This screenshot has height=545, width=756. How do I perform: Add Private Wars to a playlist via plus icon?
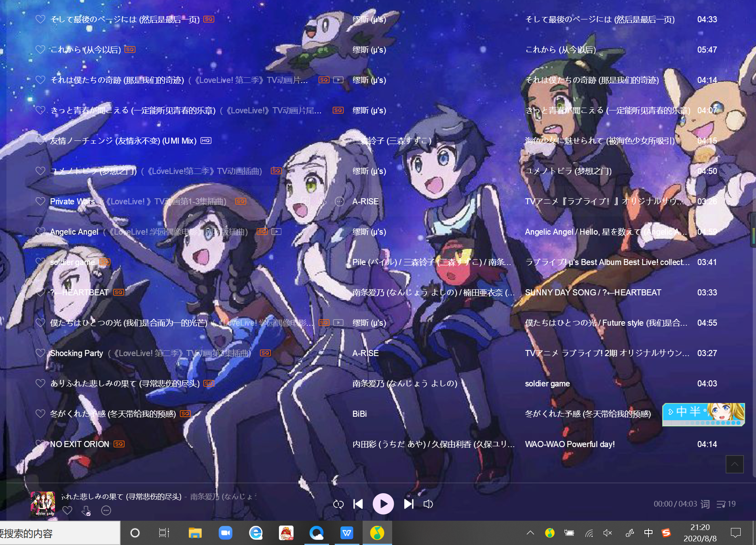click(305, 201)
